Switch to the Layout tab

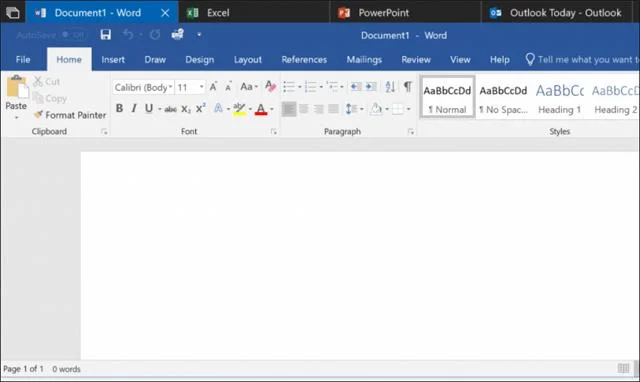click(248, 60)
